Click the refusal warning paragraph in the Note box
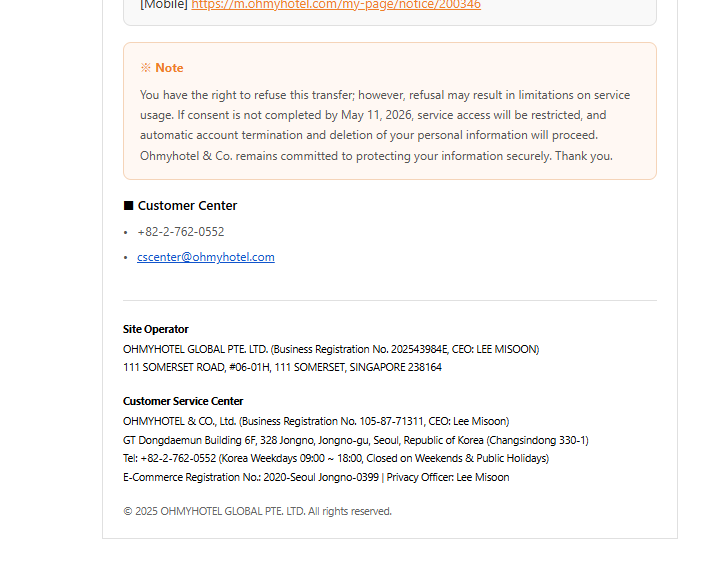727x586 pixels. point(385,125)
